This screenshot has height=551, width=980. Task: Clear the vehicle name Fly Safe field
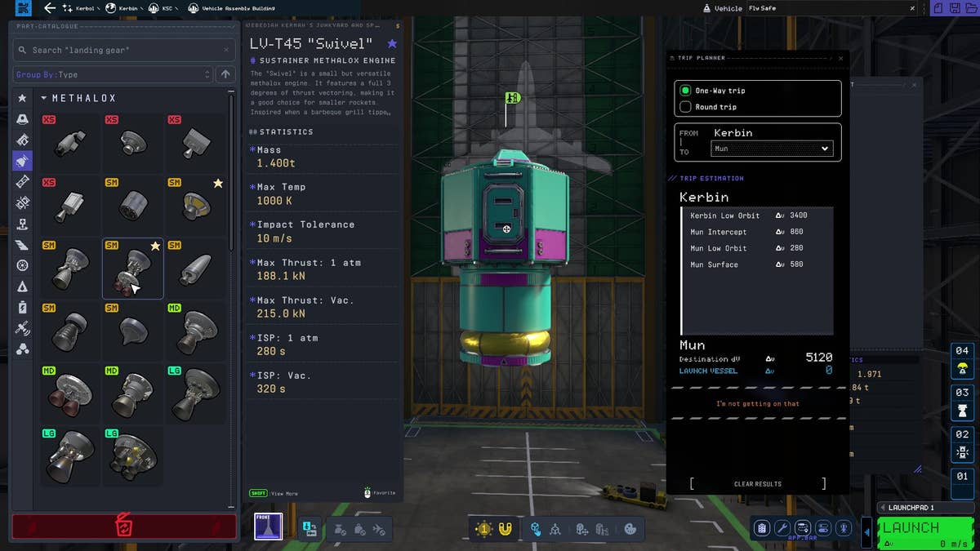click(913, 8)
